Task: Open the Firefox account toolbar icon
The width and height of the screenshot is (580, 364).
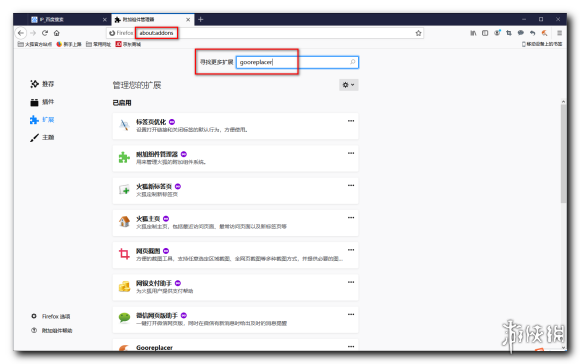Action: [x=497, y=33]
